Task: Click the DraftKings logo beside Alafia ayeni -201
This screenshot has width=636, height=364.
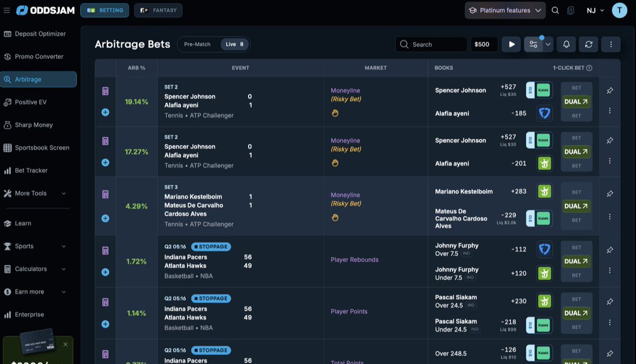Action: tap(544, 163)
